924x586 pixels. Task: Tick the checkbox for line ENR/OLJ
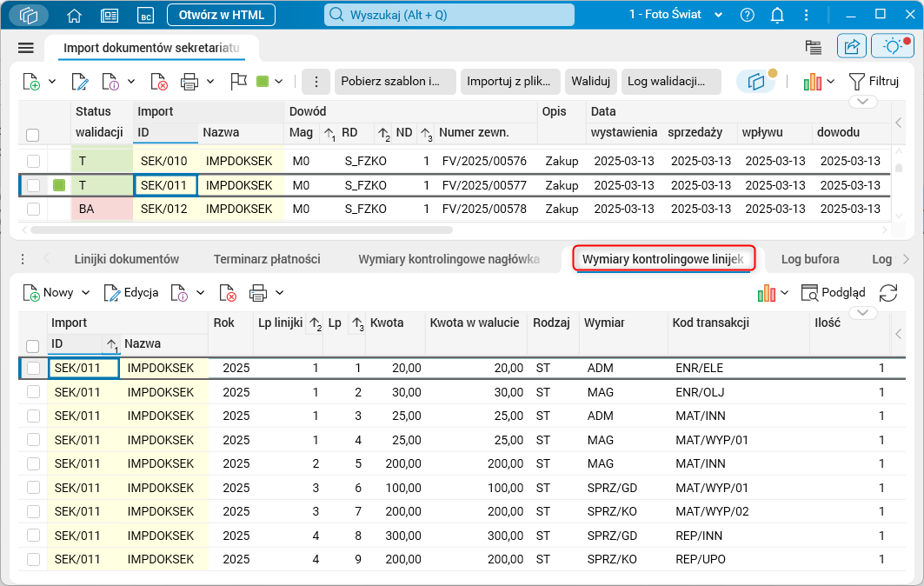[34, 392]
